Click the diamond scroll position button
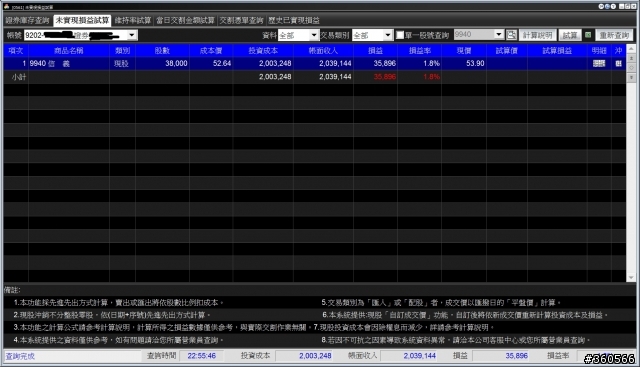The image size is (640, 367). click(x=631, y=68)
